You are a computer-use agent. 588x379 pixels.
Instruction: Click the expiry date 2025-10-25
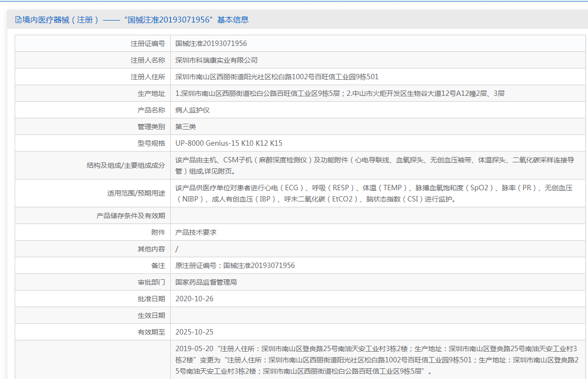[194, 332]
